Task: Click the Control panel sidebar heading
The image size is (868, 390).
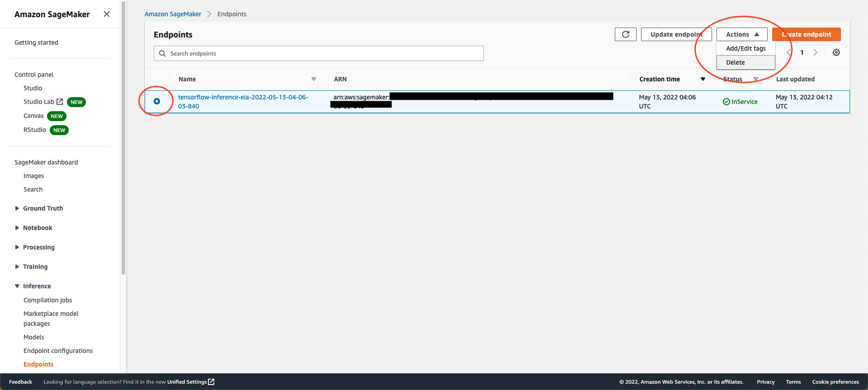Action: (x=34, y=75)
